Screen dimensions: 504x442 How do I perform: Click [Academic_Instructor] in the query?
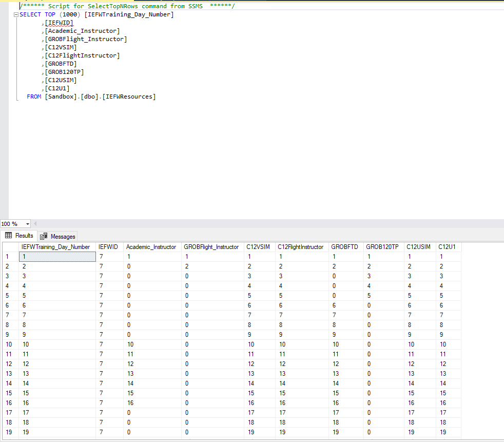82,31
